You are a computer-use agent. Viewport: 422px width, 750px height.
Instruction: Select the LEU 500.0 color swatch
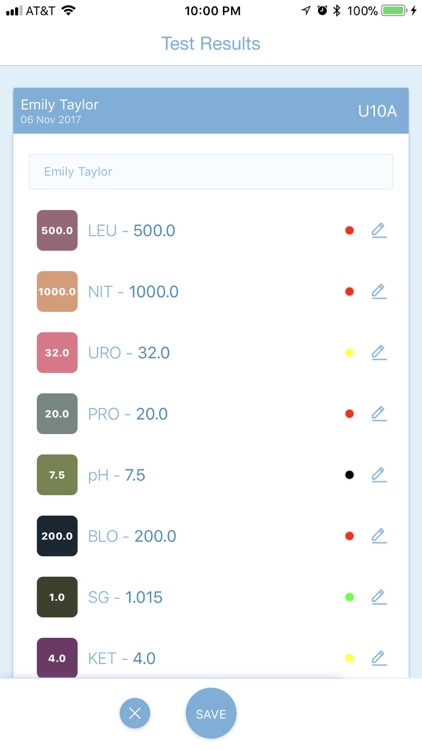57,231
